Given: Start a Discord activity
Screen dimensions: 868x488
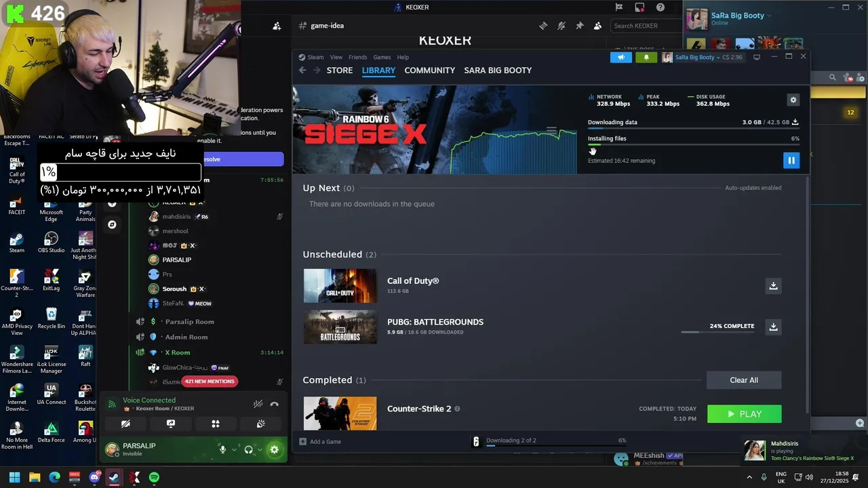Looking at the screenshot, I should [216, 424].
